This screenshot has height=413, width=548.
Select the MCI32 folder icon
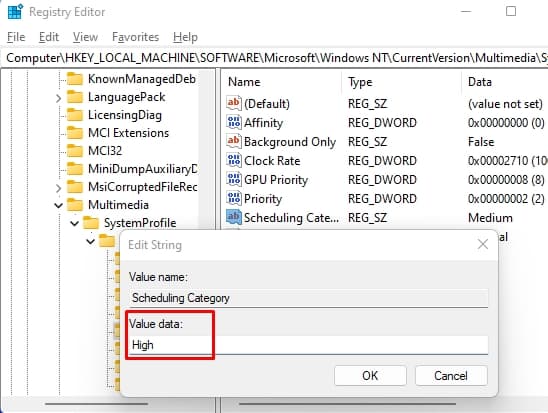(x=75, y=151)
